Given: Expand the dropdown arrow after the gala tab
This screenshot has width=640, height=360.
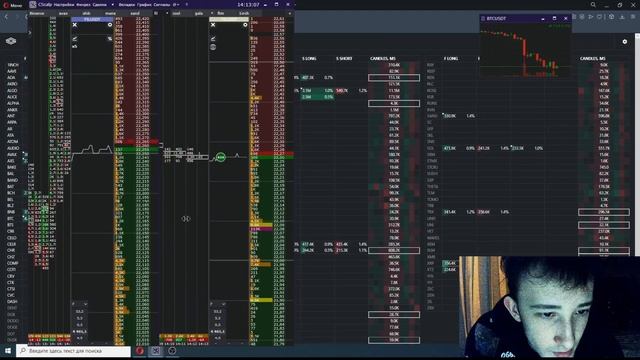Looking at the screenshot, I should pos(211,13).
